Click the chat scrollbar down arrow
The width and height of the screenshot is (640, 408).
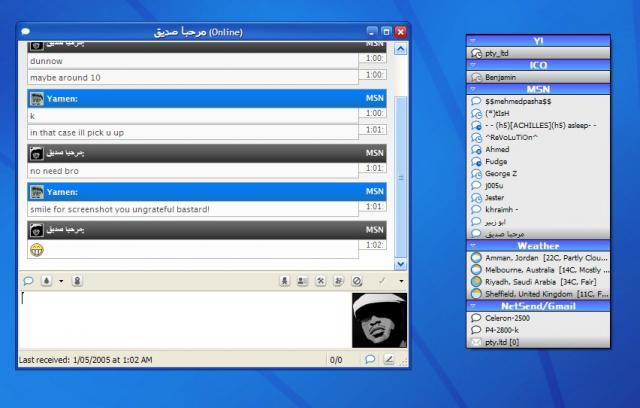[400, 264]
